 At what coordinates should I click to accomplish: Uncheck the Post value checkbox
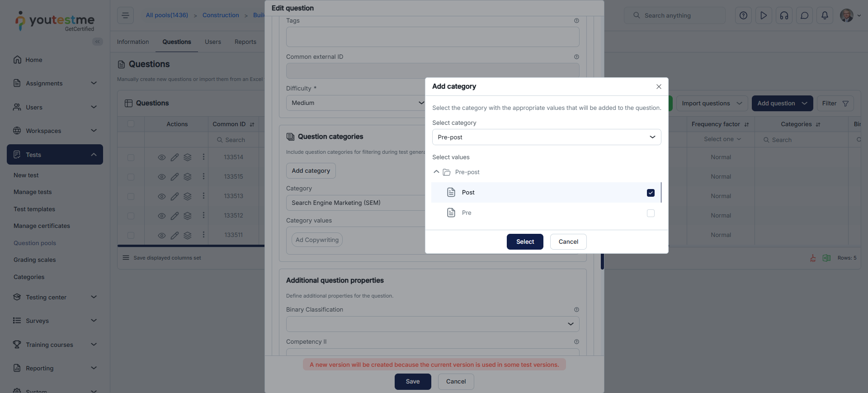pyautogui.click(x=651, y=193)
